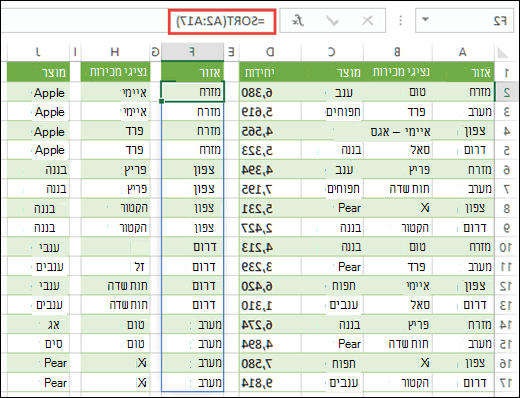Screen dimensions: 520x398
Task: Click header cell C1 labeled מוצר
Action: 331,72
